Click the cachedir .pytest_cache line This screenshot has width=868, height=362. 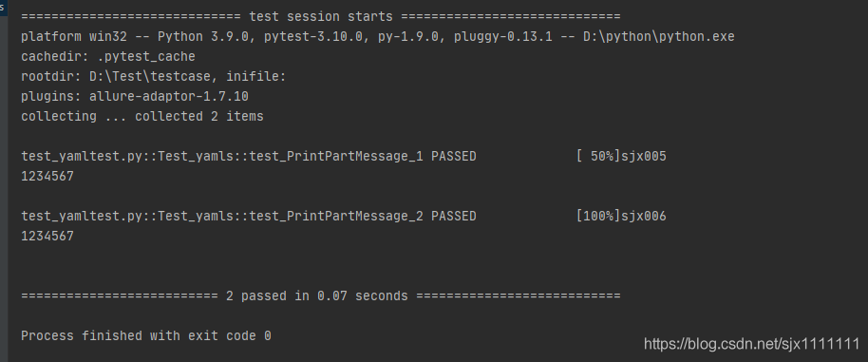point(108,56)
